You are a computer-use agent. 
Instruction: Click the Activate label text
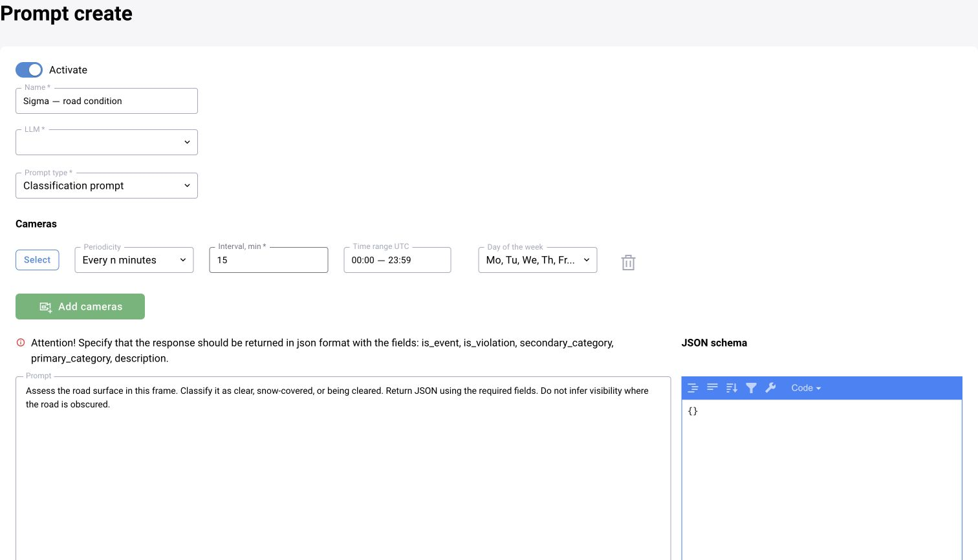click(x=68, y=70)
